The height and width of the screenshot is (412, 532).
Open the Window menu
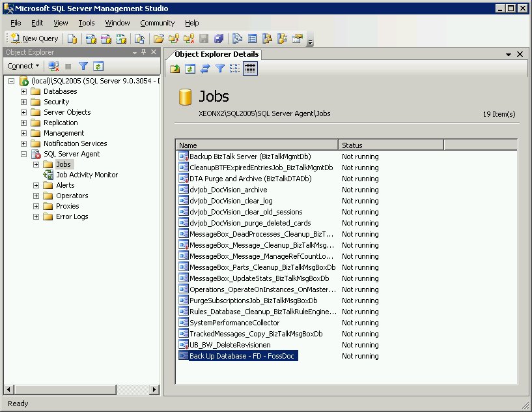[x=117, y=23]
